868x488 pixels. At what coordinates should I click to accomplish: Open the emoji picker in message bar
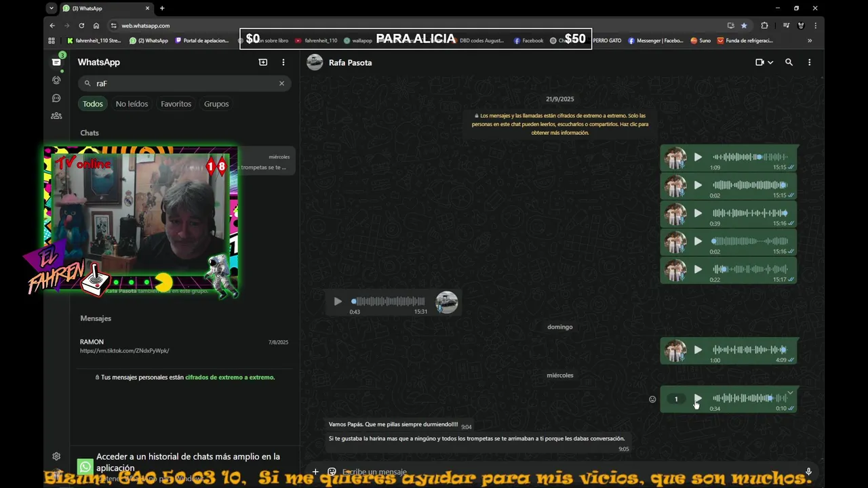pos(332,472)
